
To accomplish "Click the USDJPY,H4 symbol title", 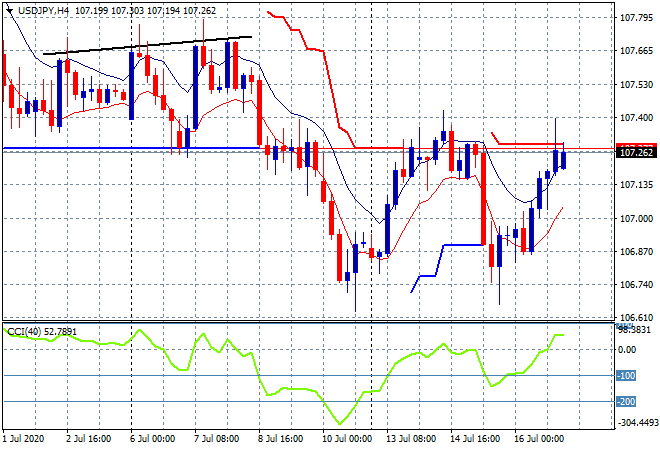I will click(x=43, y=11).
